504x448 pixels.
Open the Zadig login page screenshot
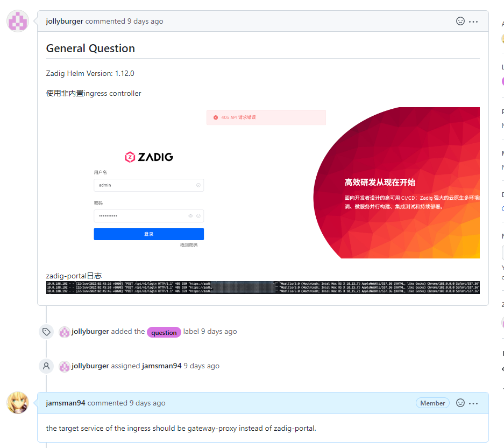pos(263,183)
